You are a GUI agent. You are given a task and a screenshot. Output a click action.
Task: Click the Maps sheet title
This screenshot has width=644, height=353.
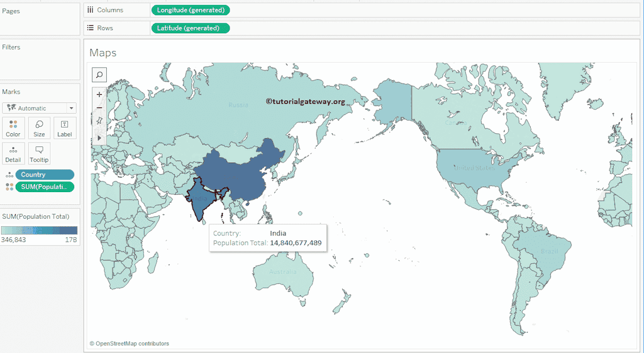(x=103, y=53)
